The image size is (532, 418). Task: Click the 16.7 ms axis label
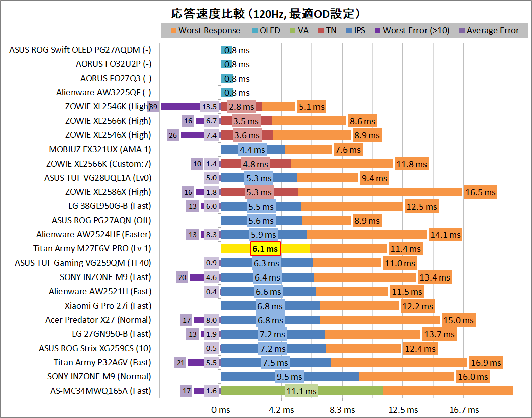click(464, 410)
